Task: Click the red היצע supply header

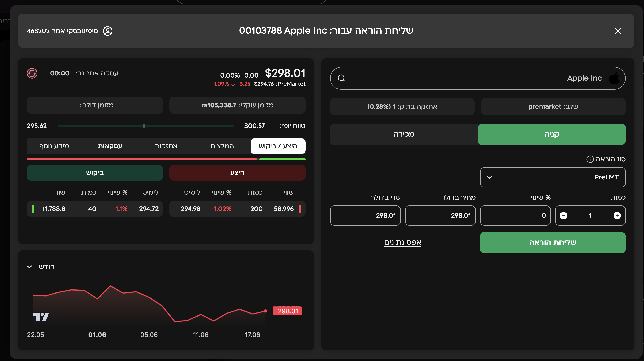Action: pos(237,173)
